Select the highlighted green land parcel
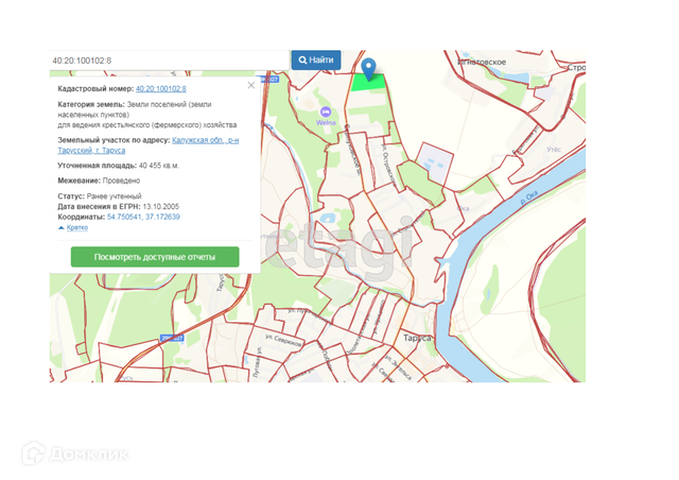Viewport: 679px width, 480px height. coord(370,83)
